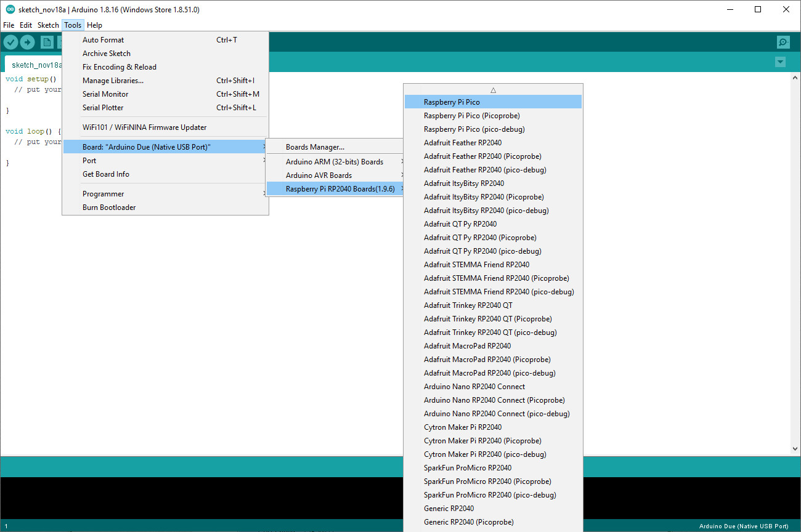
Task: Open Serial Monitor via the magnifier toolbar icon
Action: 783,42
